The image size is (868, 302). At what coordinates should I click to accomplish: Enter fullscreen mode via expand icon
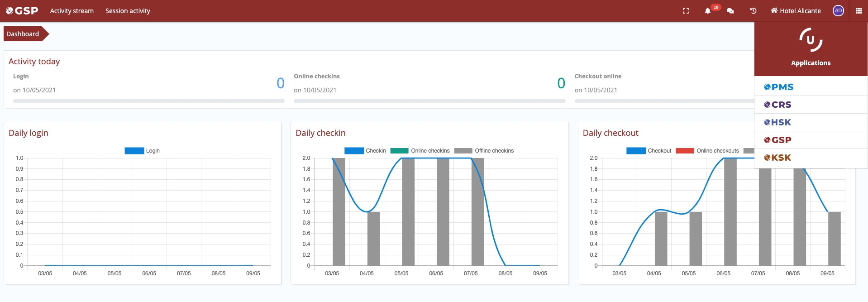686,11
